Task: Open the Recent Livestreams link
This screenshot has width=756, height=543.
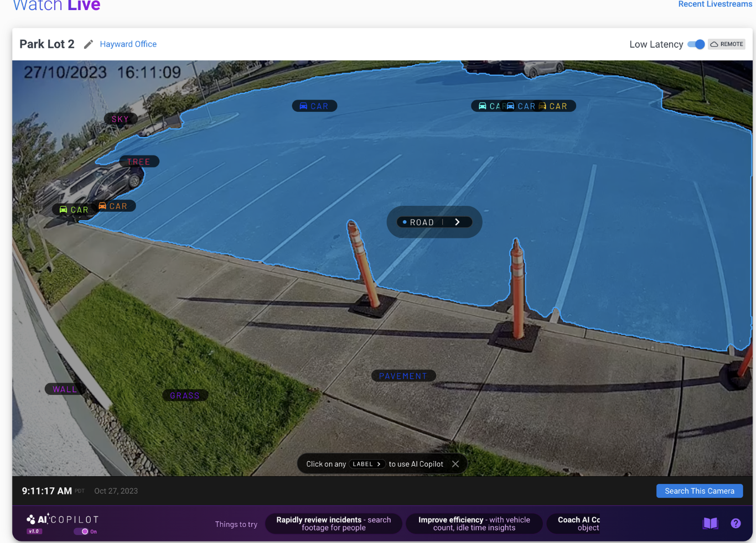Action: (x=715, y=4)
